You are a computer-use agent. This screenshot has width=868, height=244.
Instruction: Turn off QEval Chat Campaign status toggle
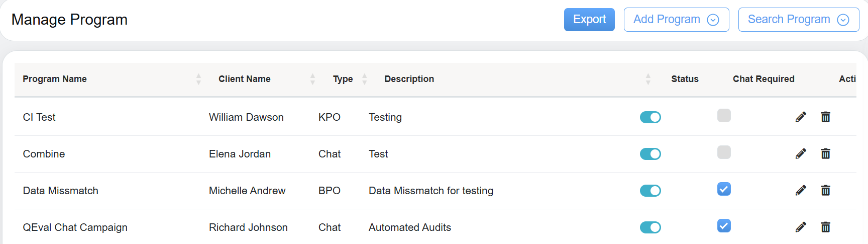coord(650,227)
